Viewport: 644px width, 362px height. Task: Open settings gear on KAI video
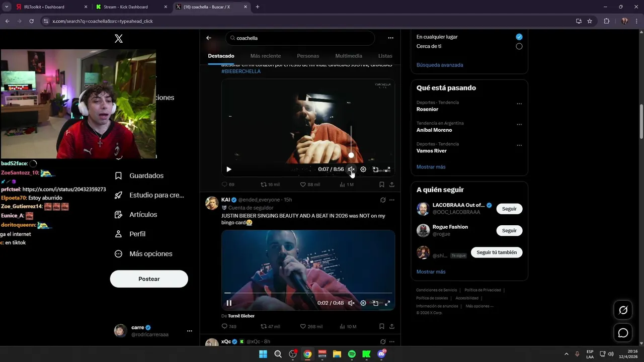click(363, 303)
